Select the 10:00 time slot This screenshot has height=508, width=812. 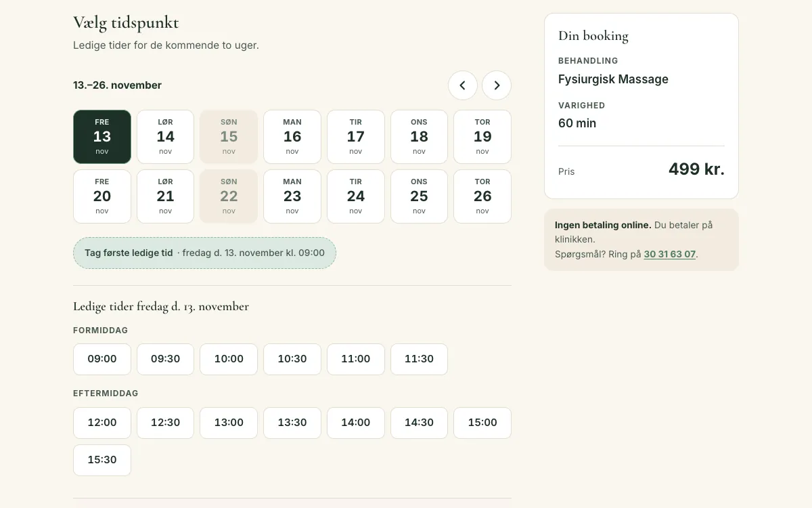coord(229,359)
